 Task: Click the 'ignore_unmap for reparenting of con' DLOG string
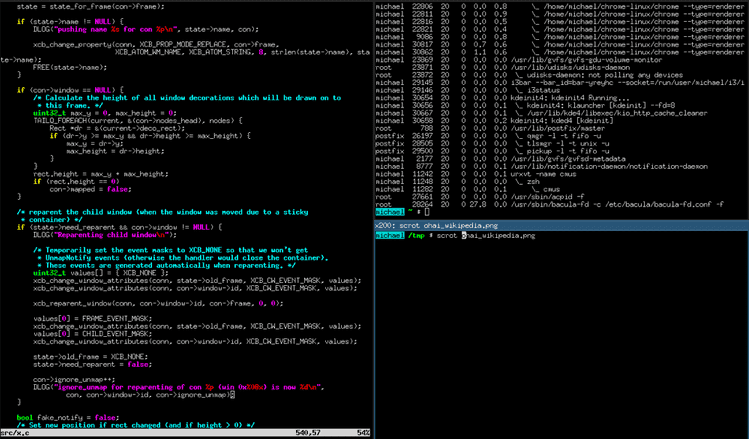(x=189, y=387)
